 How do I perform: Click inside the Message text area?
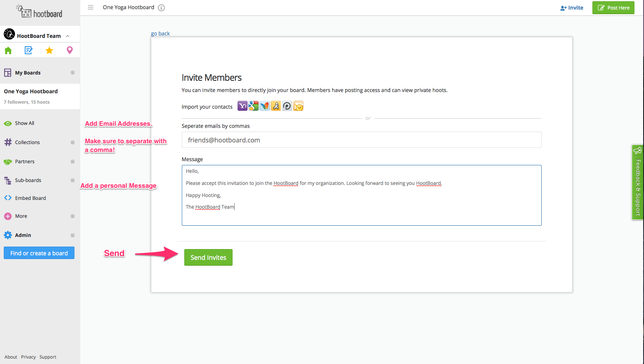[362, 195]
